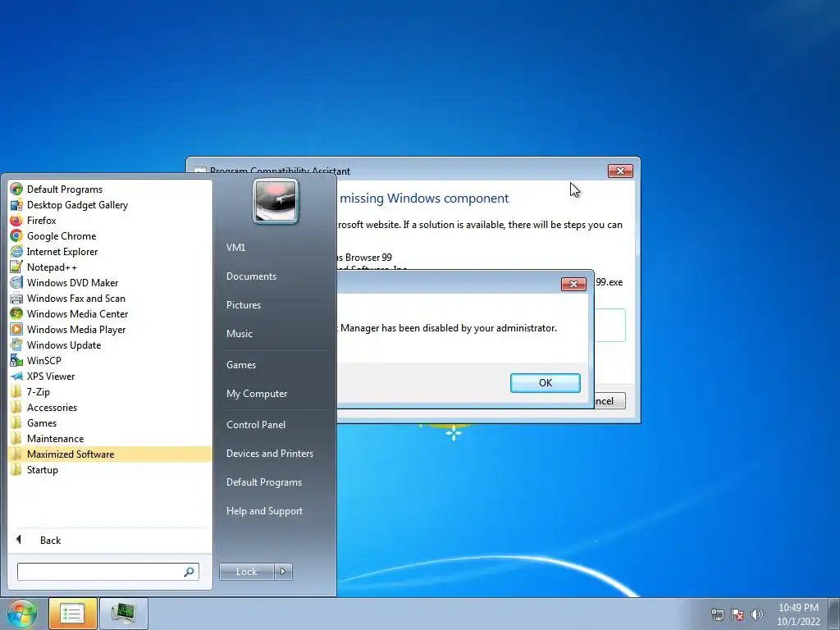Viewport: 840px width, 630px height.
Task: Click the volume speaker icon
Action: coord(756,614)
